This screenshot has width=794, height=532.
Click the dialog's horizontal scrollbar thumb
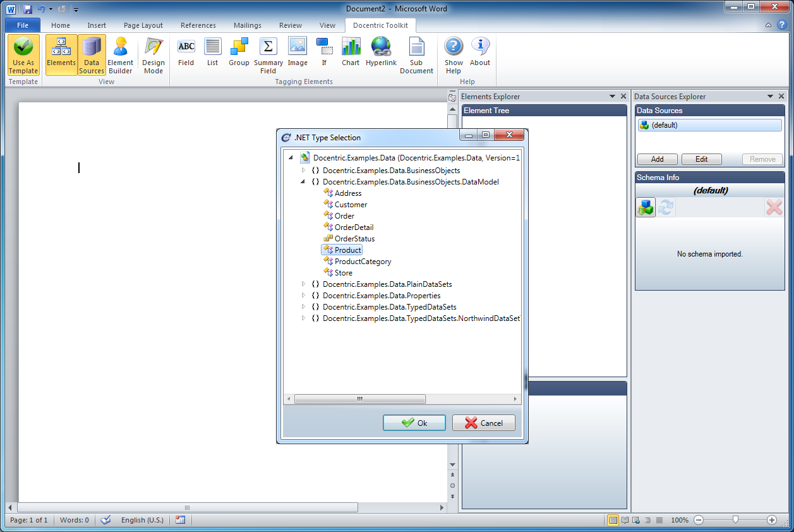coord(360,399)
